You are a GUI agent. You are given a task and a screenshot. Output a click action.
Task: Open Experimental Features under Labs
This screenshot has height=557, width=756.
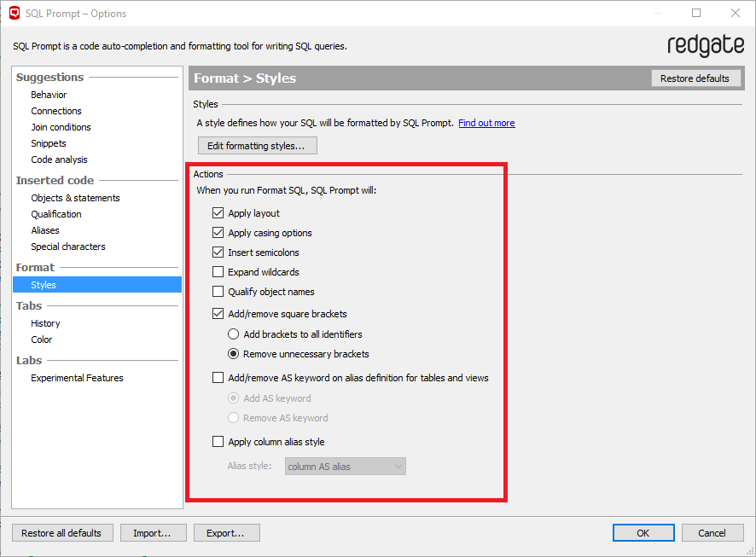(77, 378)
